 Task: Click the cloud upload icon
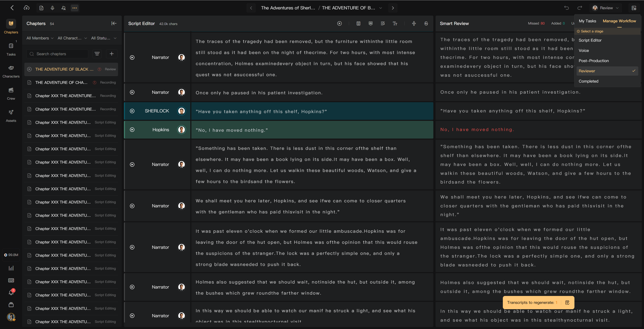tap(26, 8)
